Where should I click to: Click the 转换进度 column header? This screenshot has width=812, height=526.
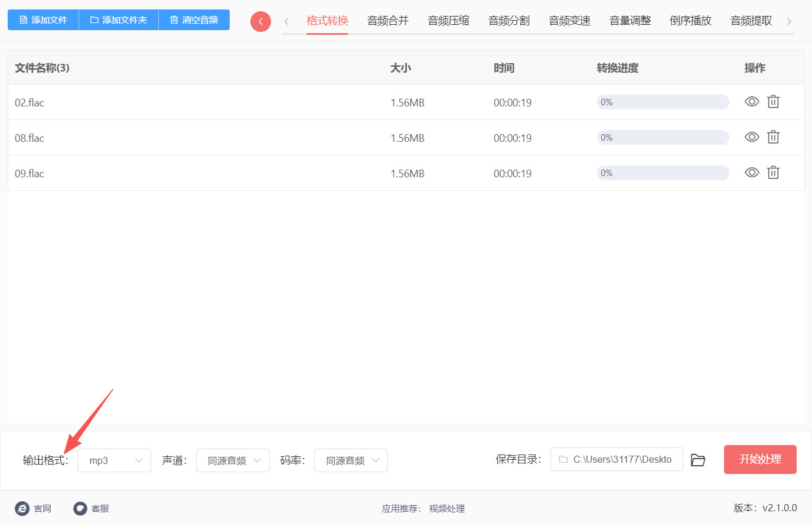click(618, 68)
